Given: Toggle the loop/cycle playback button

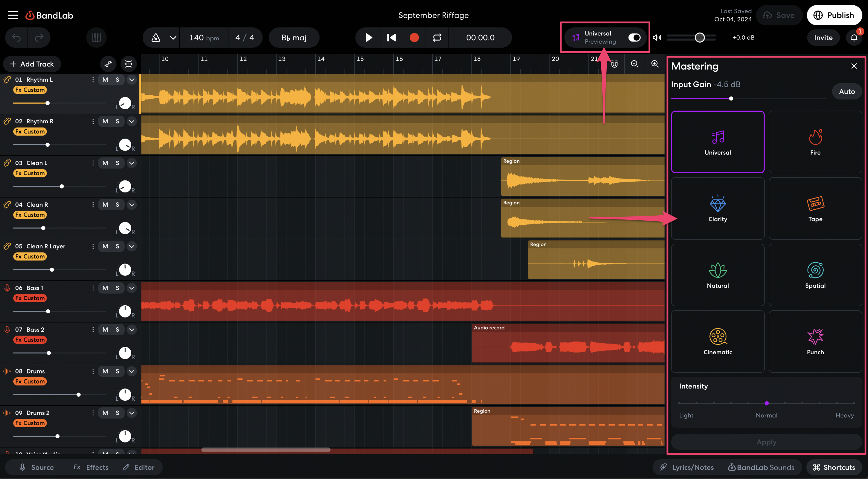Looking at the screenshot, I should click(x=437, y=38).
